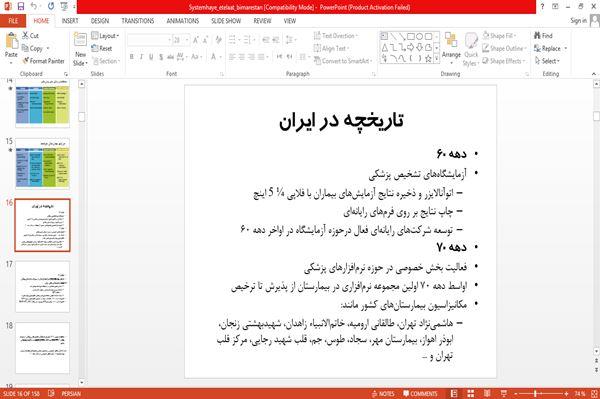Open the FILE tab

click(13, 21)
